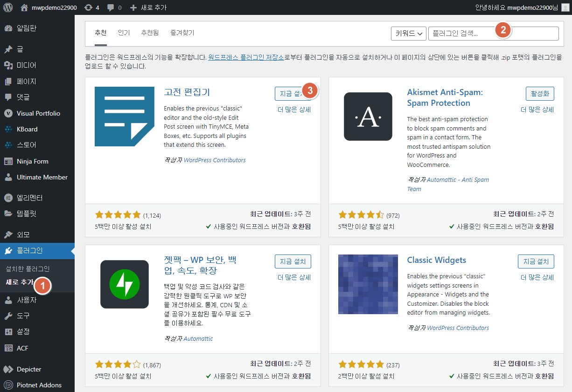This screenshot has height=392, width=572.
Task: Click Classic Widgets plugin thumbnail
Action: pyautogui.click(x=368, y=284)
